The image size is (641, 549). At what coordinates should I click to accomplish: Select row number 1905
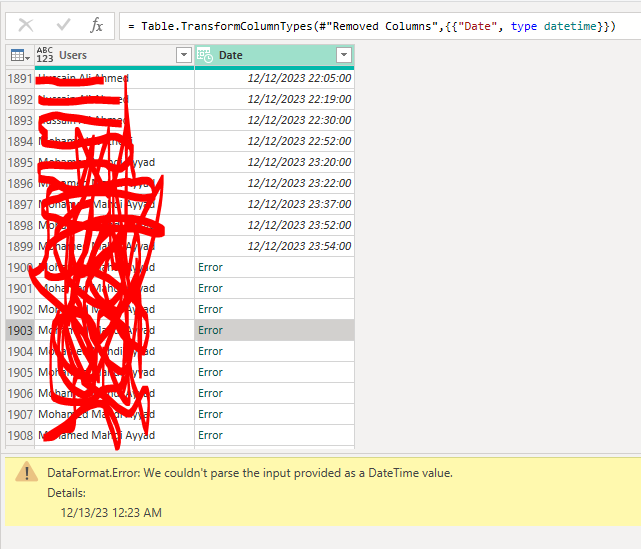pos(20,372)
